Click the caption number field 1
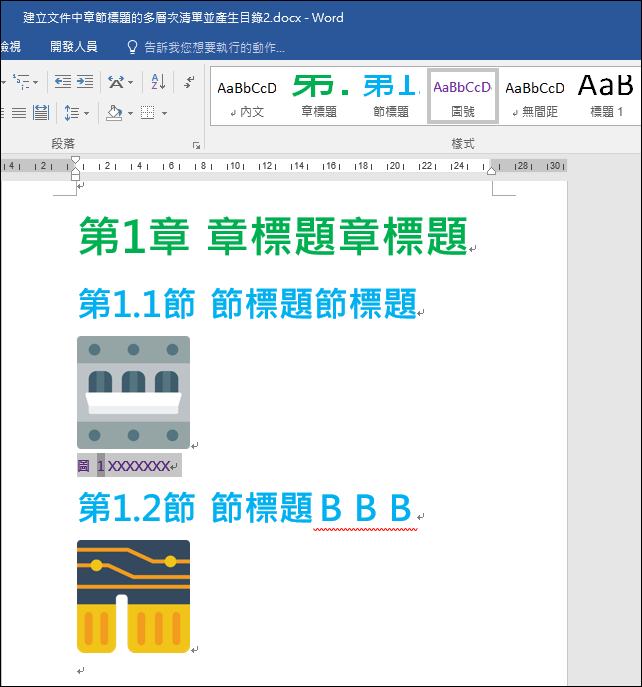The image size is (642, 687). click(101, 465)
